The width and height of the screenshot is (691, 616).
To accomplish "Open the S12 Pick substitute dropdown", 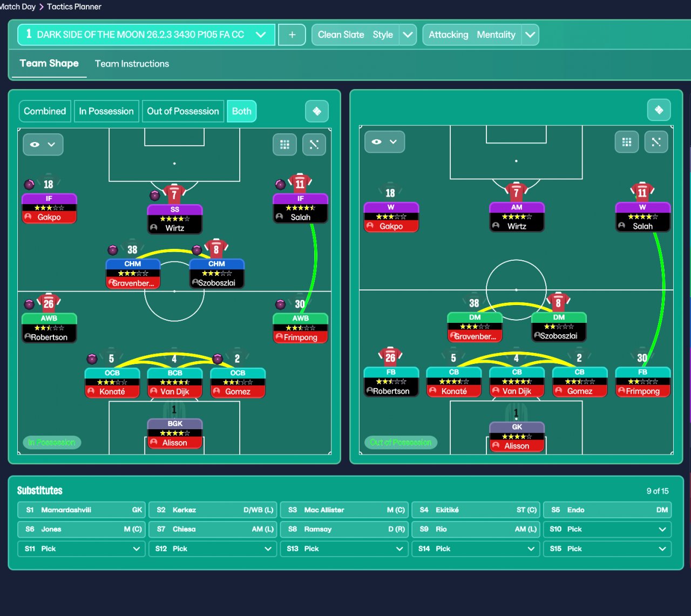I will 213,549.
